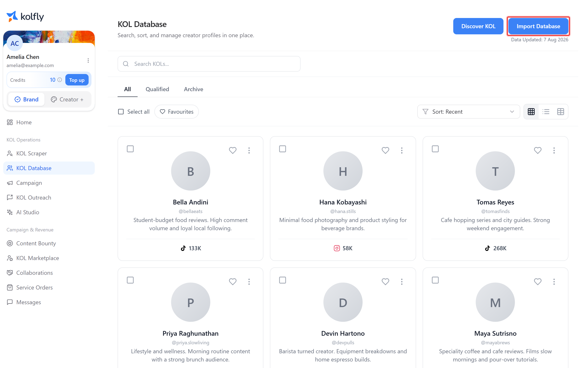Click the name Devin Hartono
588x368 pixels.
[x=343, y=333]
